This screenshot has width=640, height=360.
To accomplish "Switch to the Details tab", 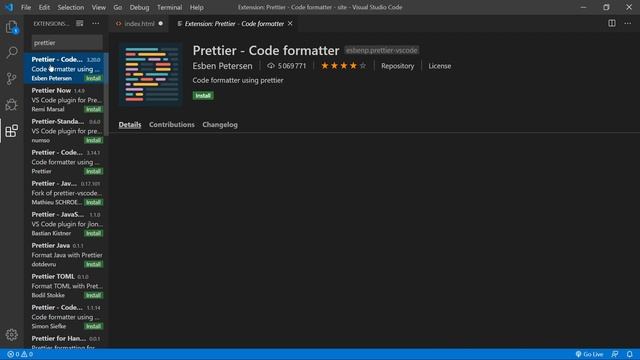I will 130,124.
